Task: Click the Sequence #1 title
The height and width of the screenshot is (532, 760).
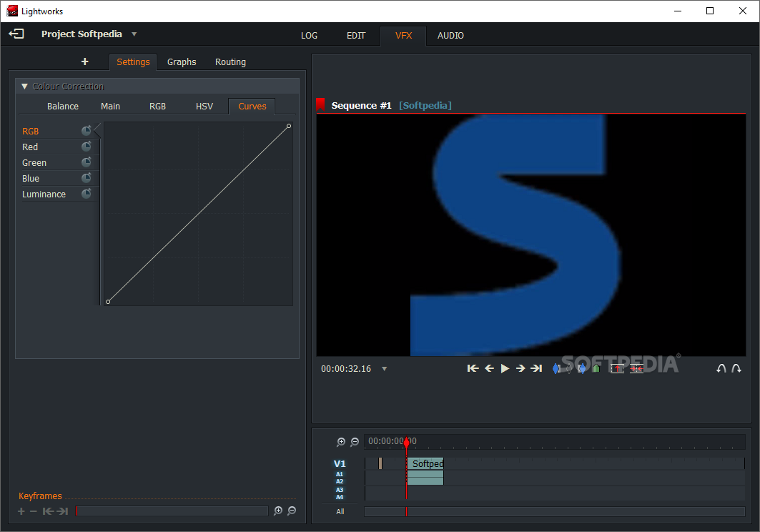Action: (361, 105)
